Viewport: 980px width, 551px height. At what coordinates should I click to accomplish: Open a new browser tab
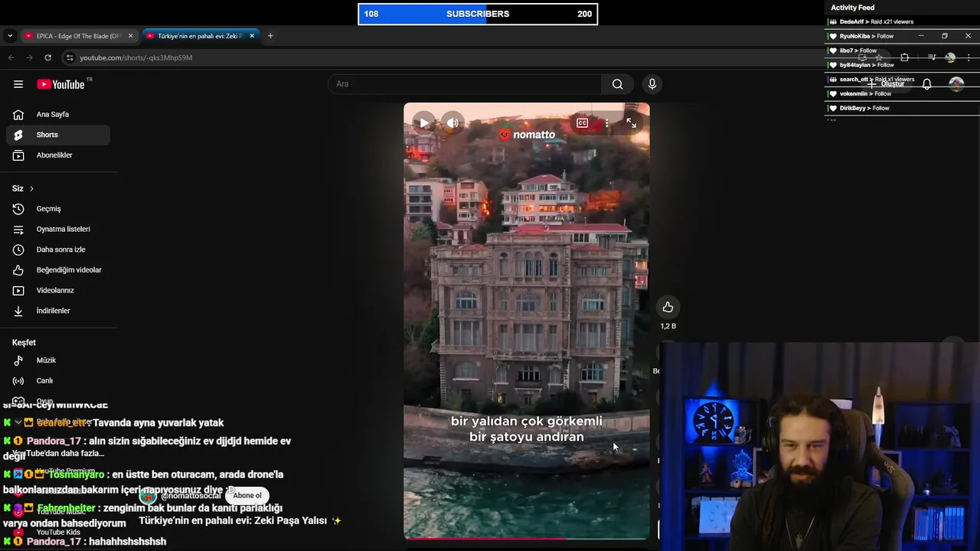coord(270,36)
